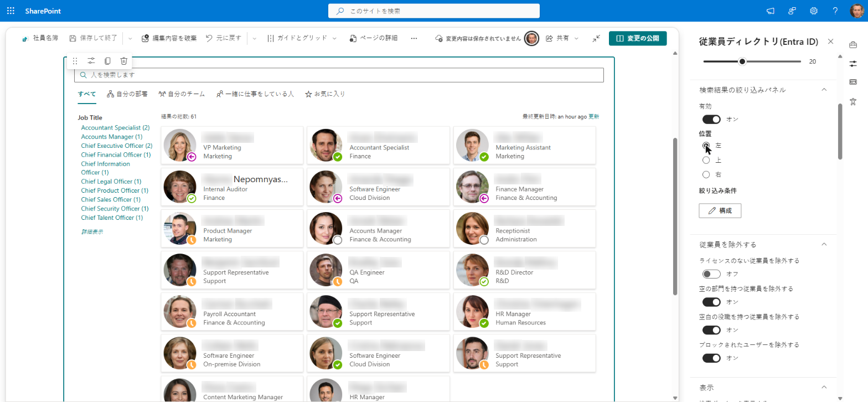The image size is (868, 402).
Task: Open the toolbox briefcase icon in right rail
Action: [853, 44]
